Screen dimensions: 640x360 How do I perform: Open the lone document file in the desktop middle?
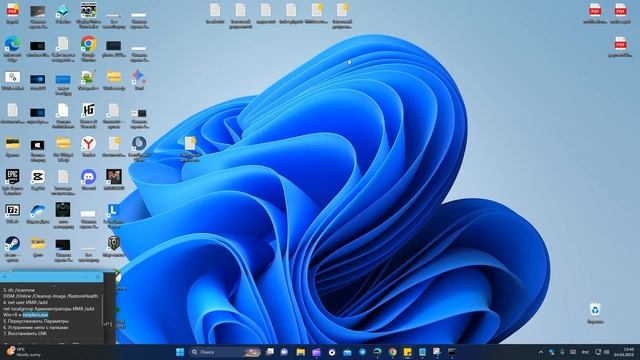[190, 144]
